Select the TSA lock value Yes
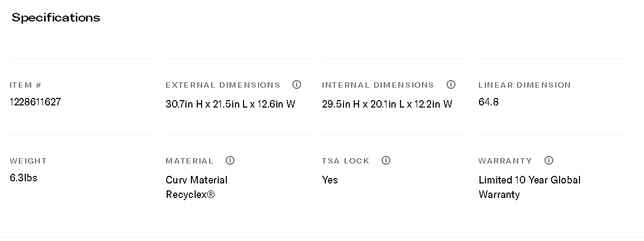Image resolution: width=644 pixels, height=241 pixels. [x=330, y=180]
